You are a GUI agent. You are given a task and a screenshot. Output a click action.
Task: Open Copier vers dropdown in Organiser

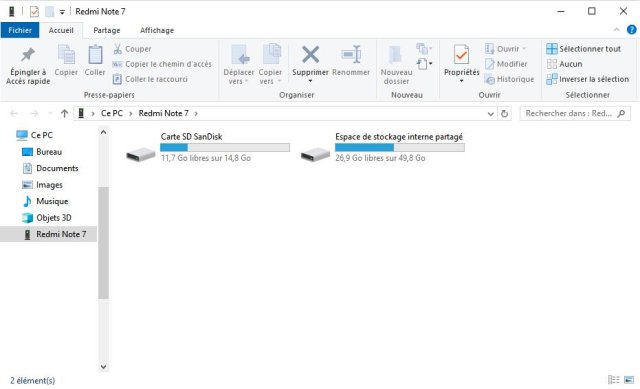point(270,65)
